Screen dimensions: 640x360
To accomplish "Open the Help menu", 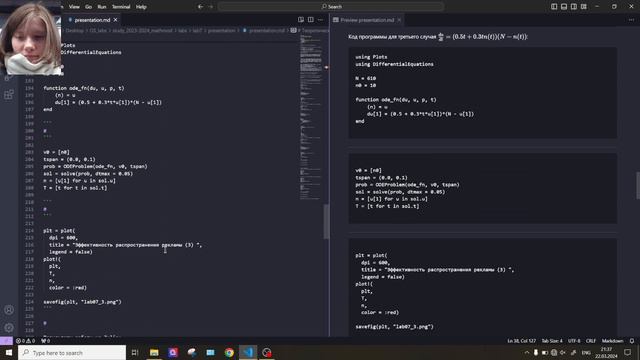I will (141, 7).
